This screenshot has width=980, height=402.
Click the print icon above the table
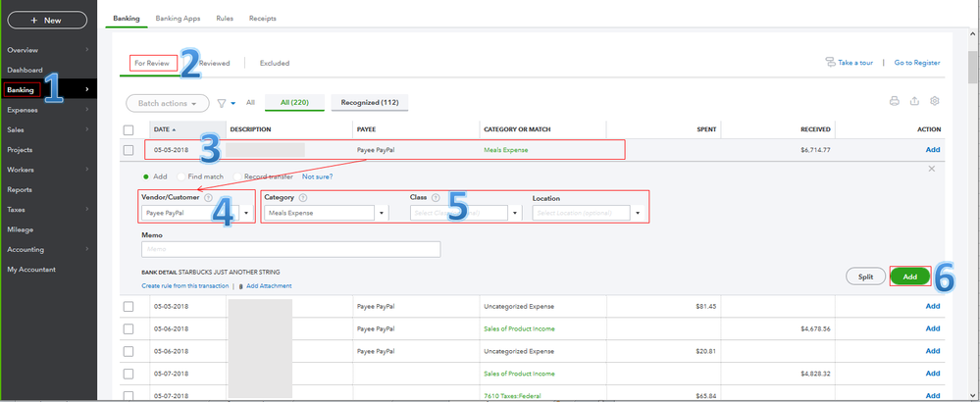coord(895,101)
